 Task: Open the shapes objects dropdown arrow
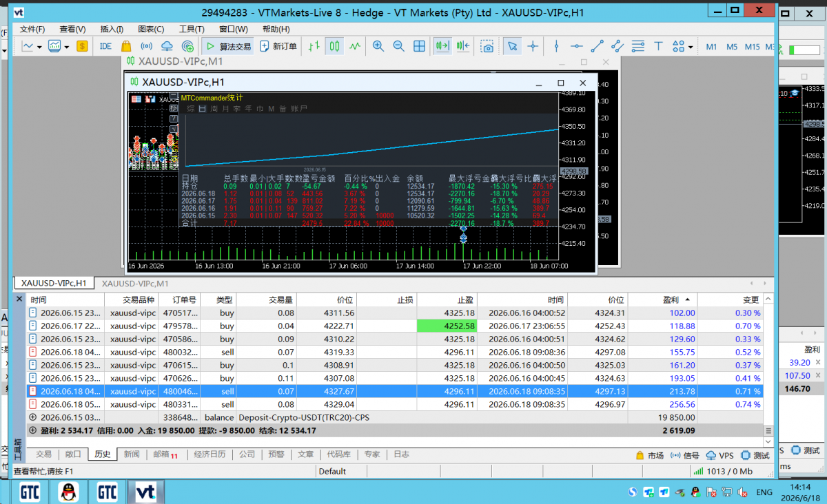(x=691, y=47)
